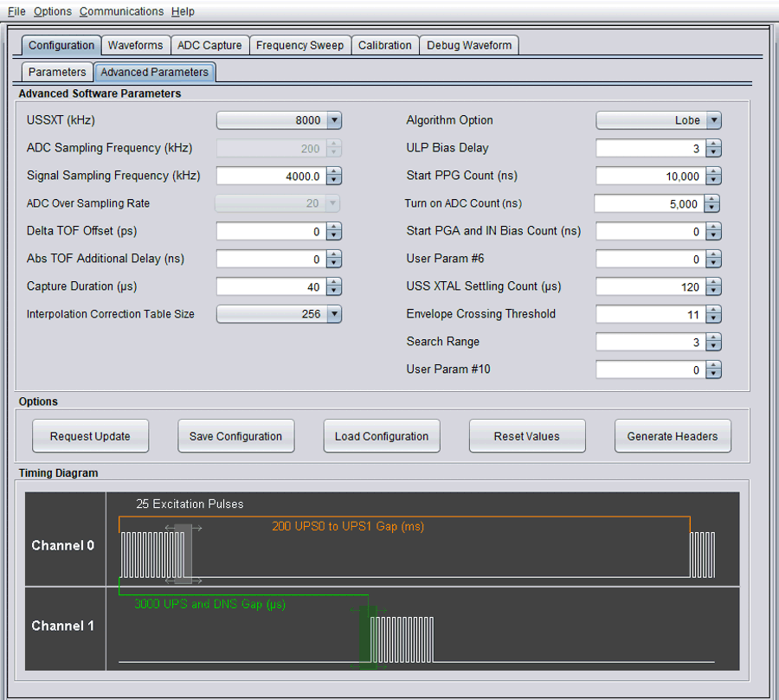Click the gray pulse handle on Channel 0
Screen dimensions: 779x700
182,554
